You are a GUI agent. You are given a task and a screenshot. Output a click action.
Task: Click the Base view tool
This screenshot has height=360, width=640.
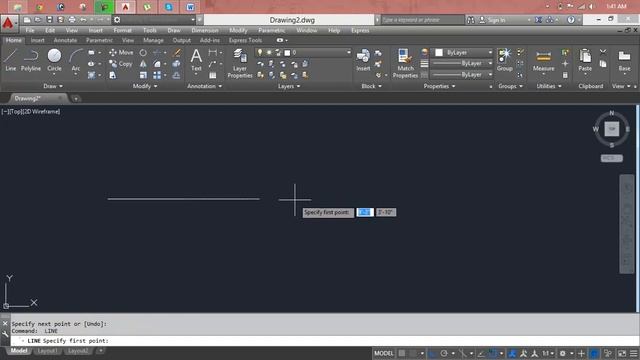click(624, 60)
